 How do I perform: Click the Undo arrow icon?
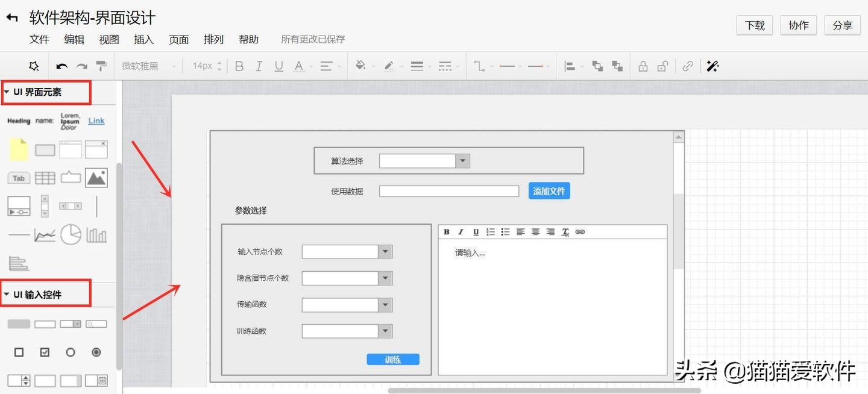tap(61, 66)
